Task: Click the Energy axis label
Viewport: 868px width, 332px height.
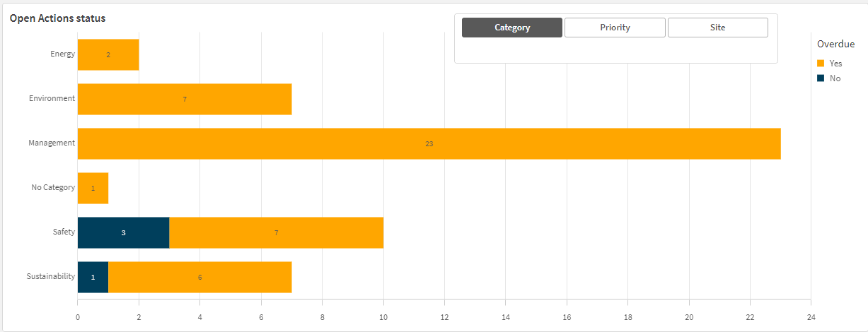Action: (62, 54)
